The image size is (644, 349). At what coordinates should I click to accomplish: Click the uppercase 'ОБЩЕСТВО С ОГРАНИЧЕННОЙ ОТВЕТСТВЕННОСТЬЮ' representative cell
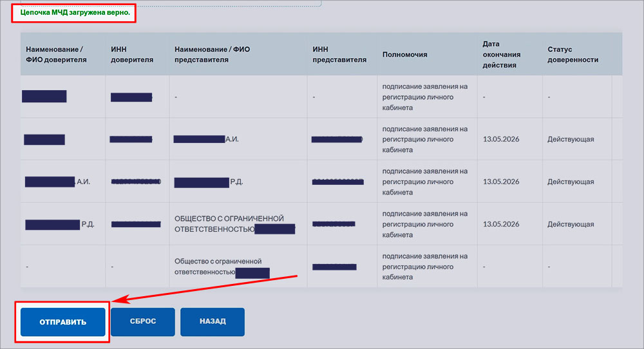coord(229,223)
